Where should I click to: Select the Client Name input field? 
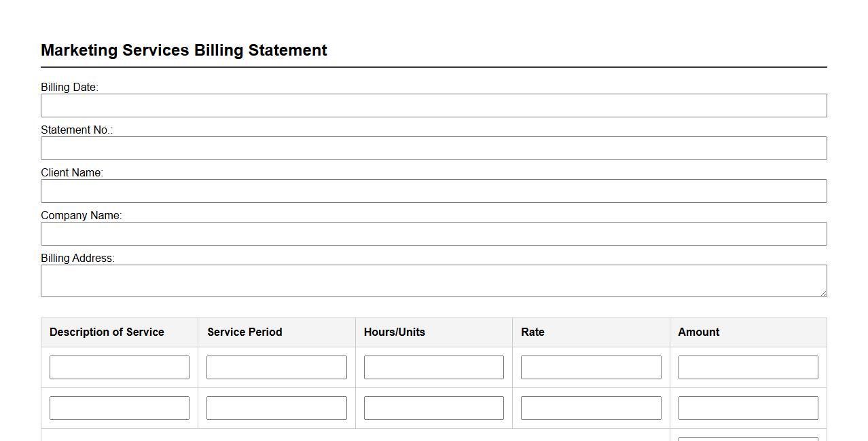(x=433, y=191)
